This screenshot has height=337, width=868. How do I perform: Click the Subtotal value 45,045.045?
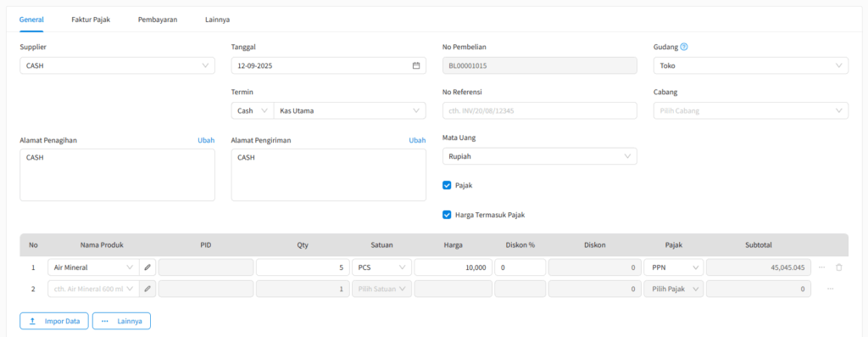coord(759,267)
